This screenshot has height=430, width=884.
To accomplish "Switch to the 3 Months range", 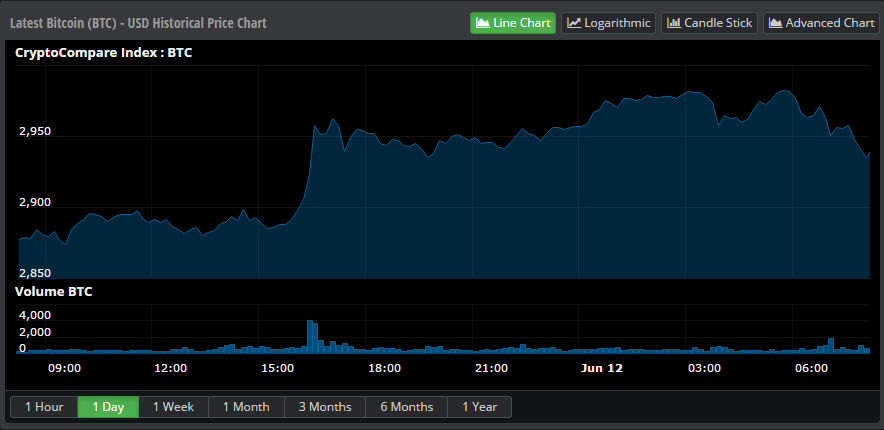I will tap(324, 407).
